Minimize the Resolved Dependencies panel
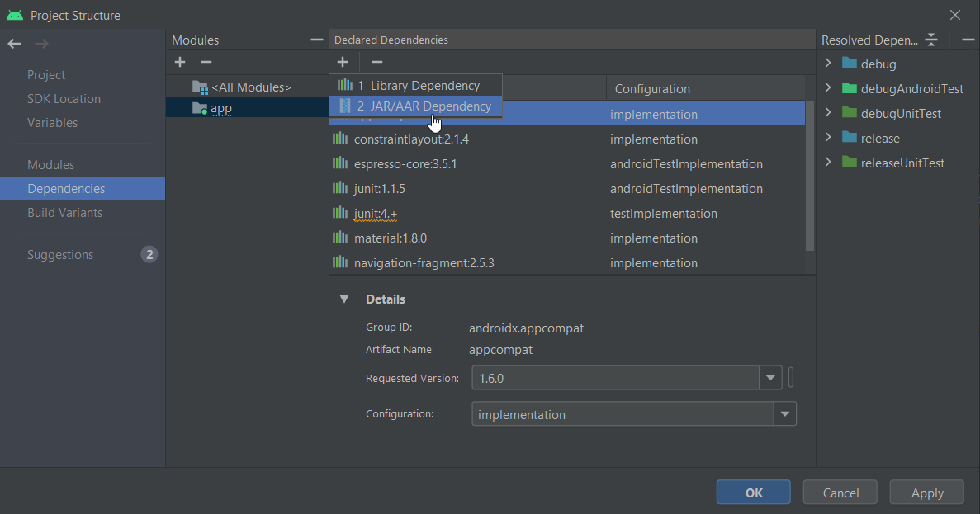The image size is (980, 514). tap(968, 40)
